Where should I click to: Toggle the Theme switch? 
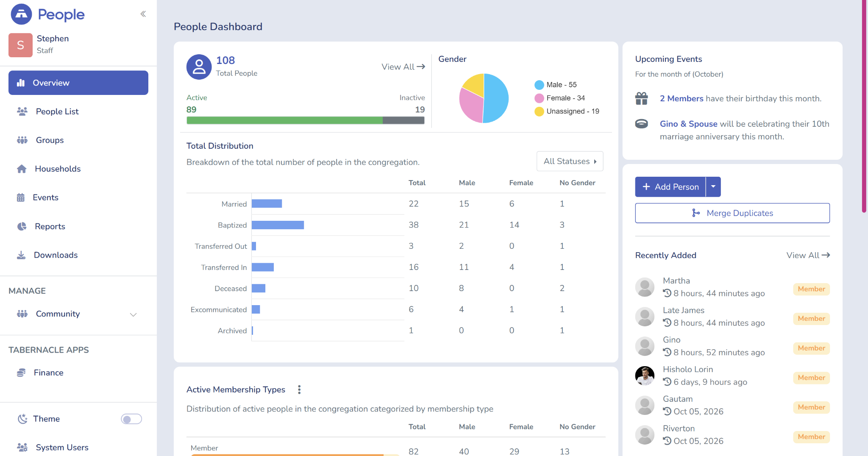click(x=131, y=419)
